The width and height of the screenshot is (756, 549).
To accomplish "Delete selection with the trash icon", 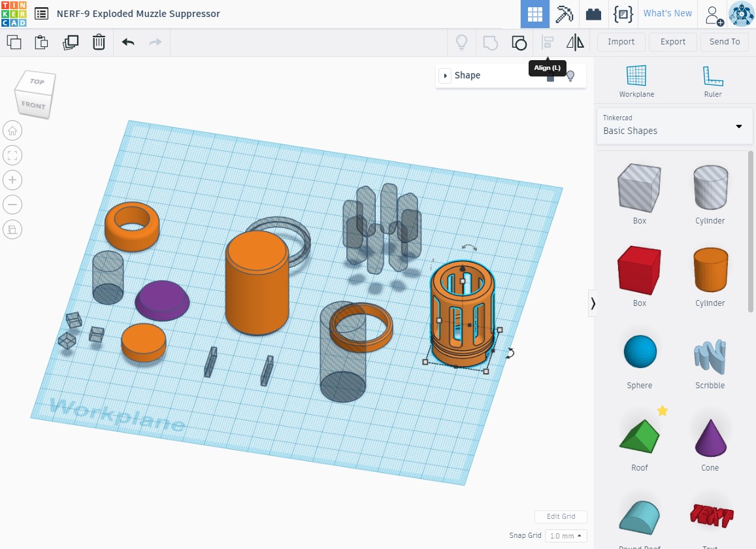I will point(99,42).
